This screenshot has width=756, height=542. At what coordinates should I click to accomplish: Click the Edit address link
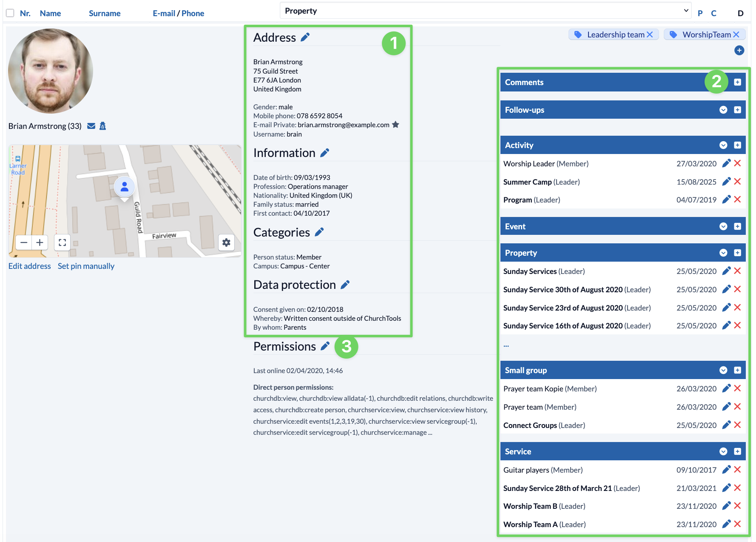point(30,266)
